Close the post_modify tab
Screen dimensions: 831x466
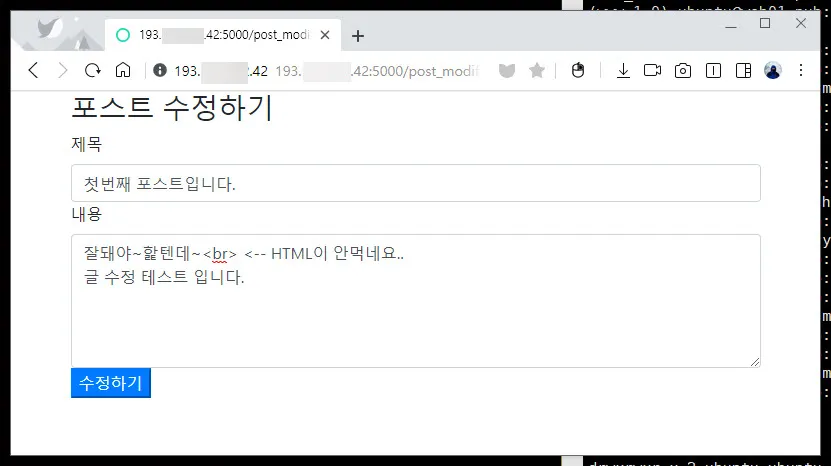coord(325,35)
